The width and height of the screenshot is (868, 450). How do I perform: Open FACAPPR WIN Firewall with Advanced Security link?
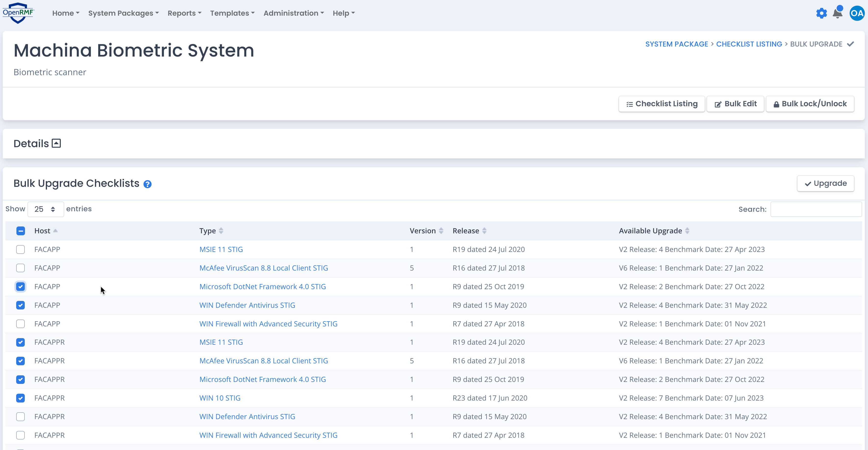[268, 435]
